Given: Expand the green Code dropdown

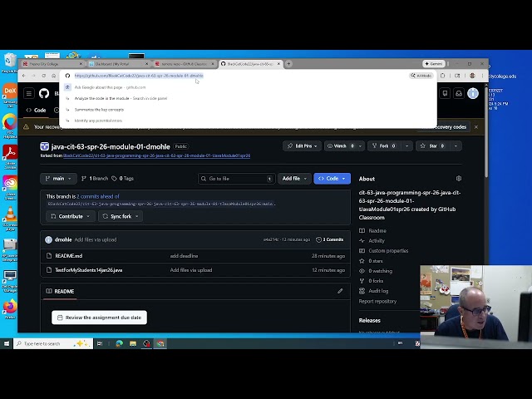Looking at the screenshot, I should pyautogui.click(x=332, y=178).
